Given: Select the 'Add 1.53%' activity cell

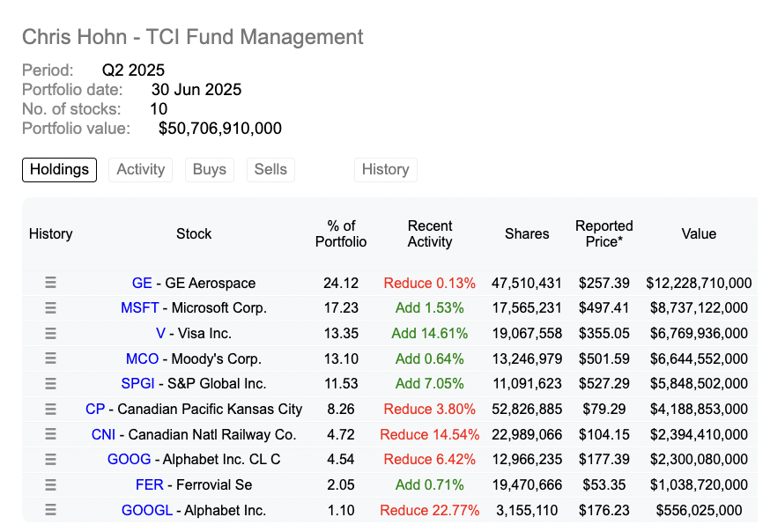Looking at the screenshot, I should coord(430,308).
